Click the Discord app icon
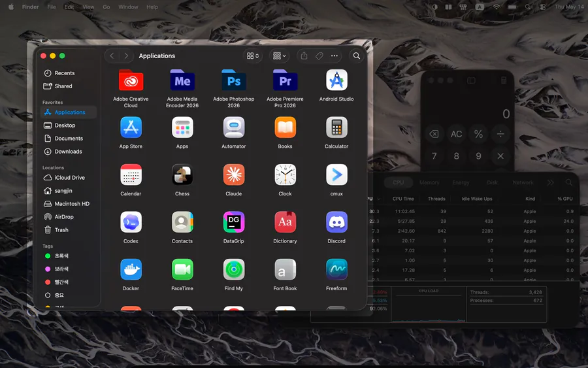The height and width of the screenshot is (368, 588). click(x=336, y=222)
